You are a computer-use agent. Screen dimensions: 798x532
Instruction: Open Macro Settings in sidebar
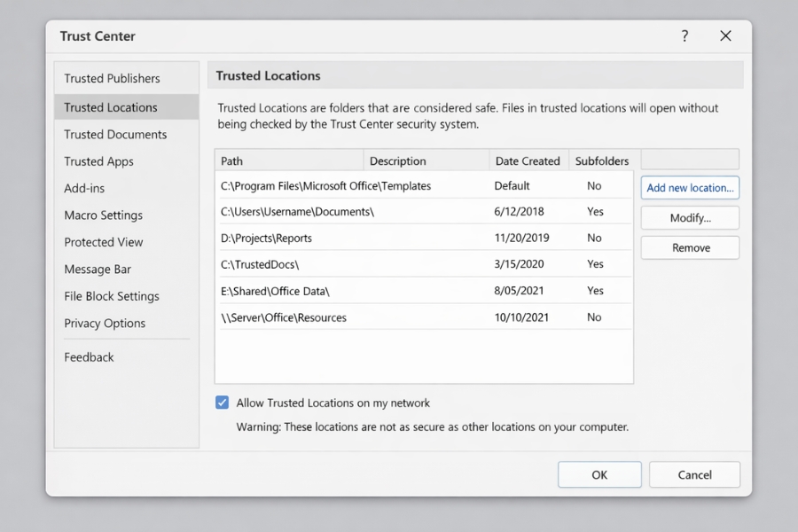[x=103, y=215]
